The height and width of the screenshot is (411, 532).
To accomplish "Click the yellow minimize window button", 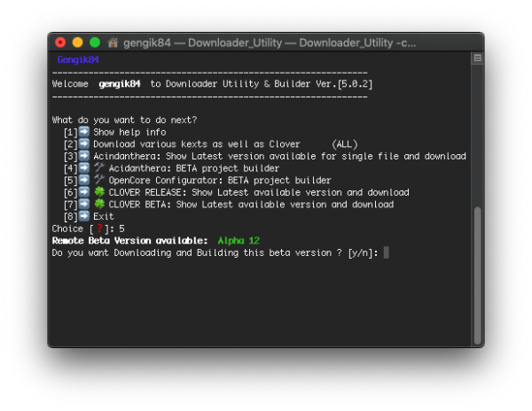I will click(x=77, y=43).
